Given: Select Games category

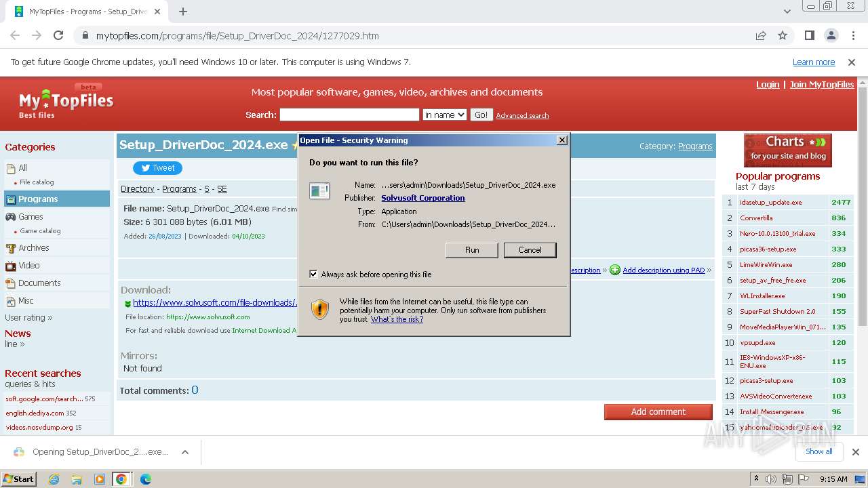Looking at the screenshot, I should [31, 216].
